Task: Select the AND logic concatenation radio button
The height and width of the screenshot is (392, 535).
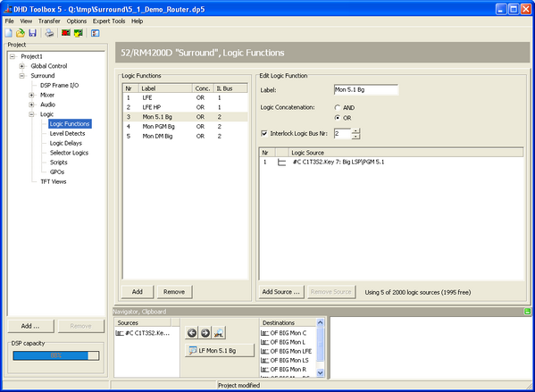Action: pyautogui.click(x=338, y=107)
